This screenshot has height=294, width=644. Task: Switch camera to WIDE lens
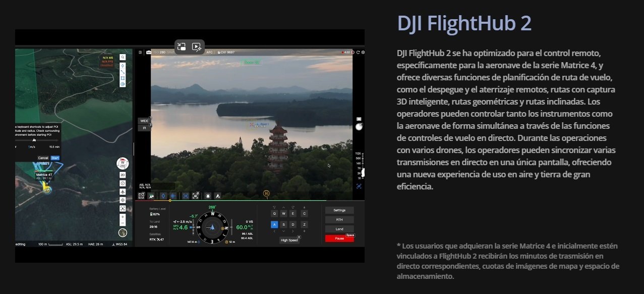tap(144, 121)
